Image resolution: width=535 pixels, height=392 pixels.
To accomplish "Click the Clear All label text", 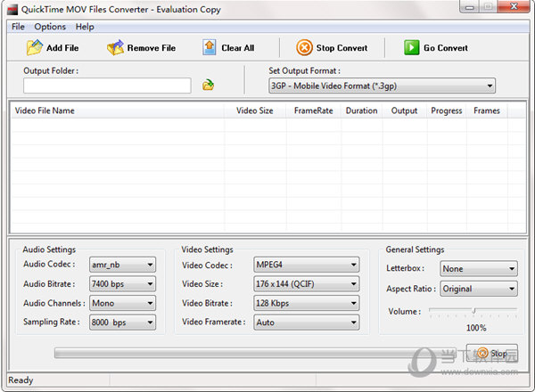I will [238, 48].
